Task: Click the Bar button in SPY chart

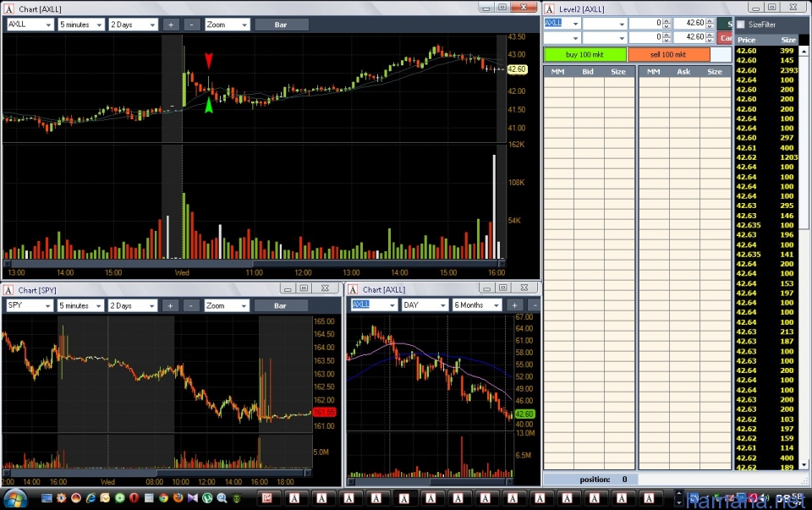Action: coord(280,305)
